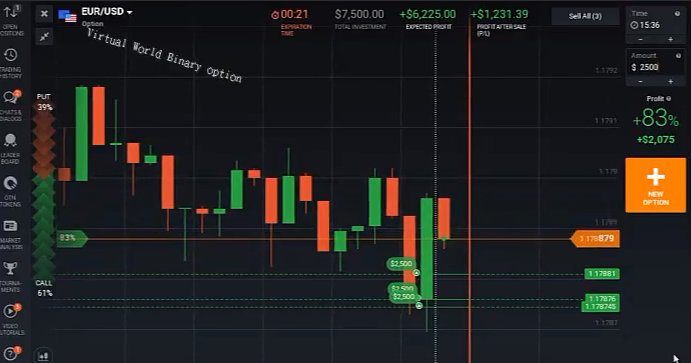Open Trading History from the sidebar
The image size is (691, 363).
pyautogui.click(x=11, y=63)
